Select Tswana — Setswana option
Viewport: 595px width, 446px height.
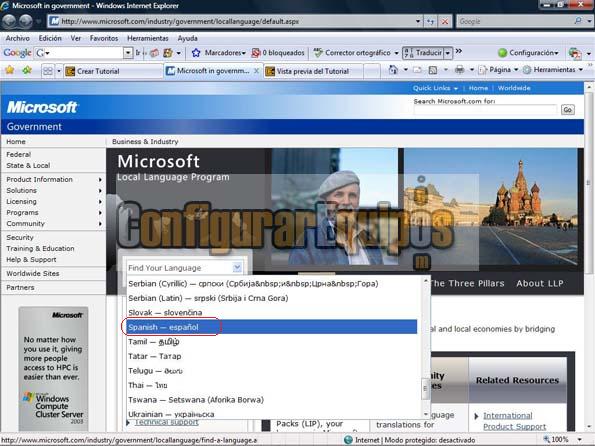coord(272,399)
